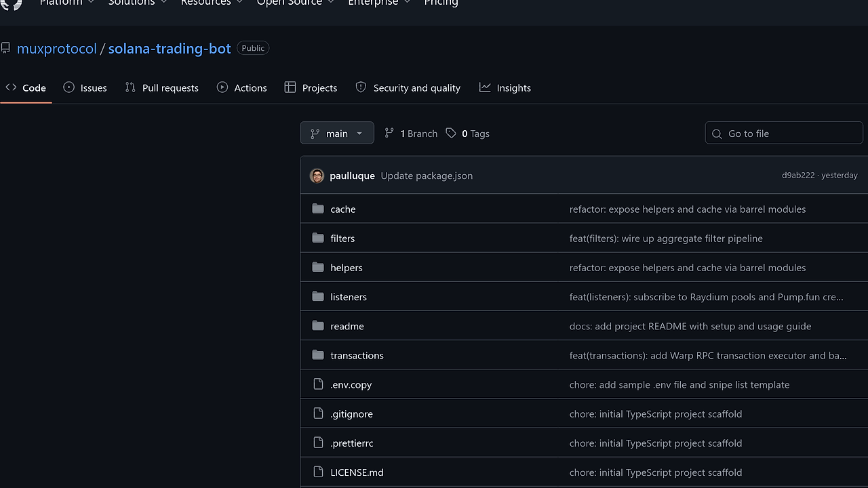Open the solana-trading-bot repository link
Screen dimensions: 868x488
(170, 49)
